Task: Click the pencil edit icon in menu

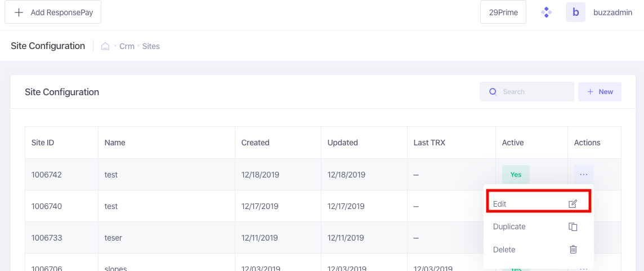Action: 573,203
